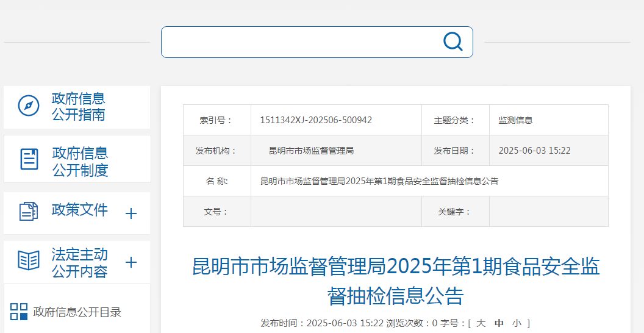This screenshot has width=644, height=333.
Task: Select 索引号： label cell
Action: [217, 120]
